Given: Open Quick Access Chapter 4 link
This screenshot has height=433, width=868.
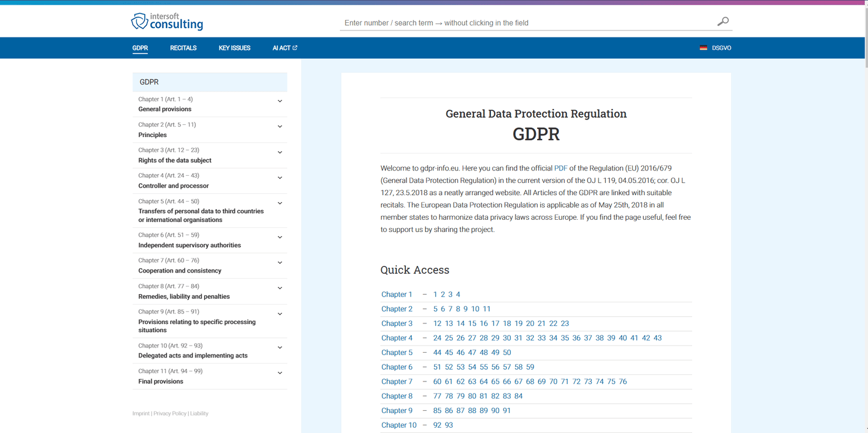Looking at the screenshot, I should pyautogui.click(x=397, y=338).
